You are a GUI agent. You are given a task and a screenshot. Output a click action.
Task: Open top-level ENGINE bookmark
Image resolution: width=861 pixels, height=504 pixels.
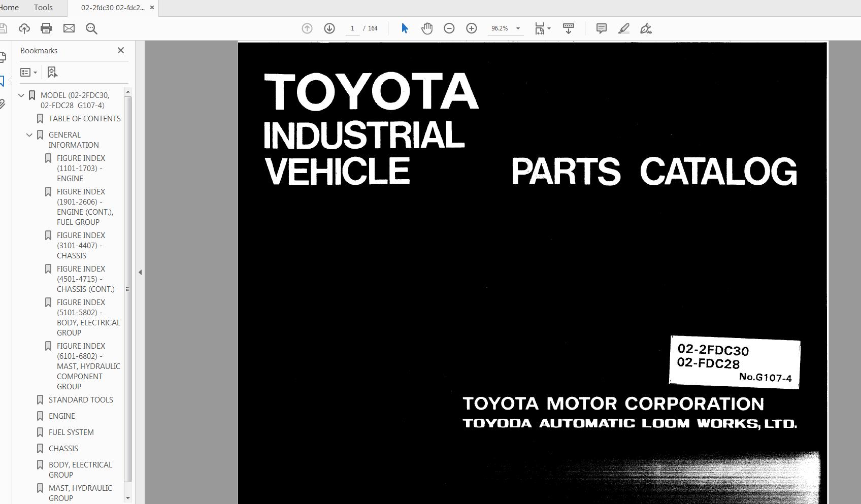click(62, 416)
